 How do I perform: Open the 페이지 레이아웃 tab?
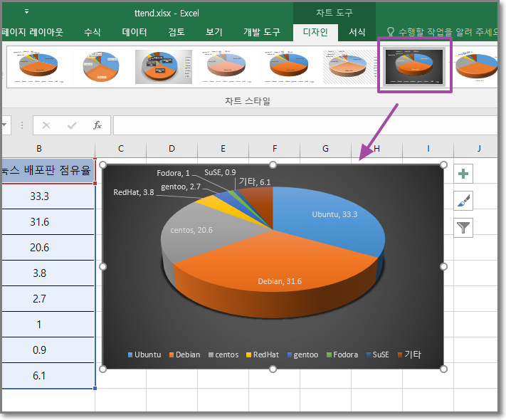tap(32, 32)
